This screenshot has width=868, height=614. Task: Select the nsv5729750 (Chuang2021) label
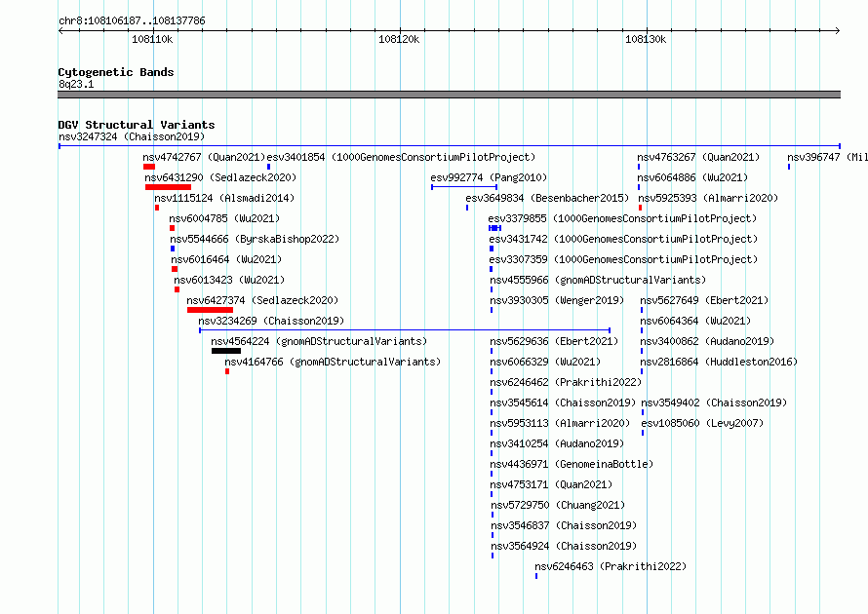(x=558, y=505)
